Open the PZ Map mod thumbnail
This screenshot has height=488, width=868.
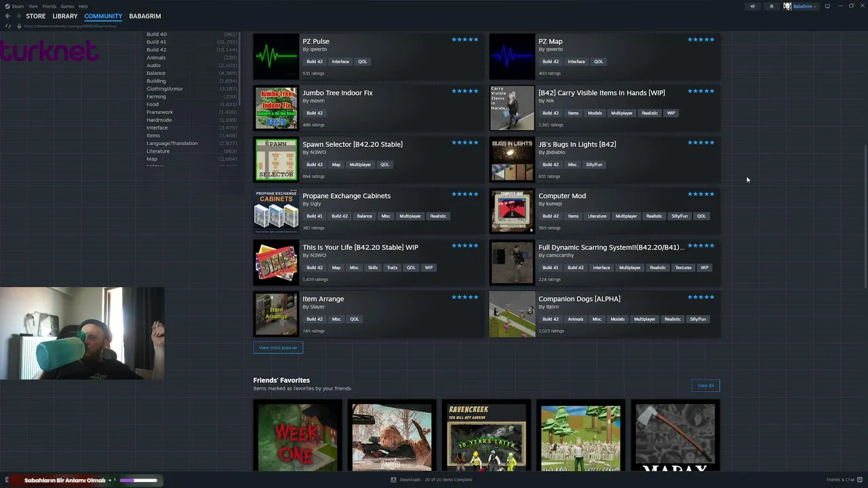pos(512,56)
